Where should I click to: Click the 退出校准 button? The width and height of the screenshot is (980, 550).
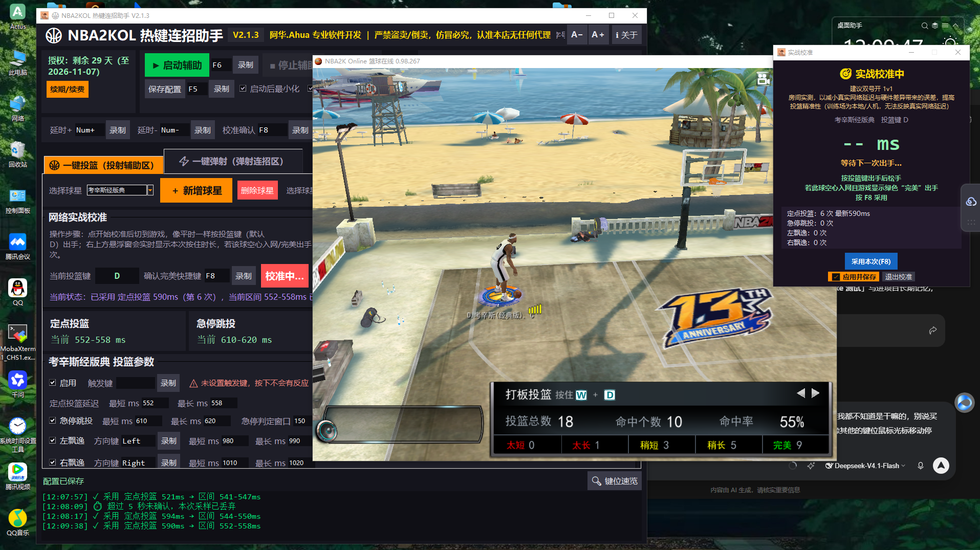[x=899, y=277]
